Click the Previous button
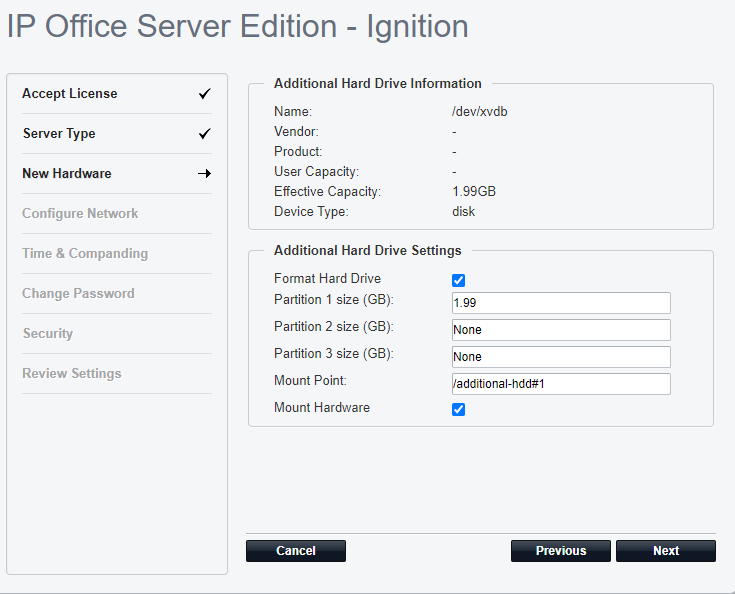735x594 pixels. point(561,550)
